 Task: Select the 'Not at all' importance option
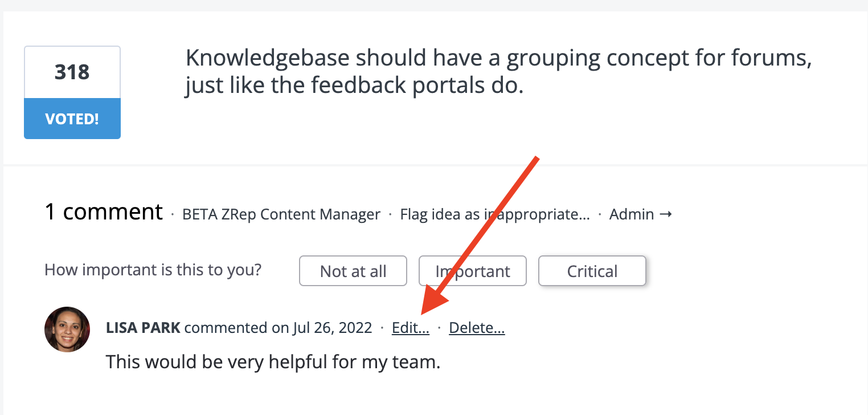(353, 271)
